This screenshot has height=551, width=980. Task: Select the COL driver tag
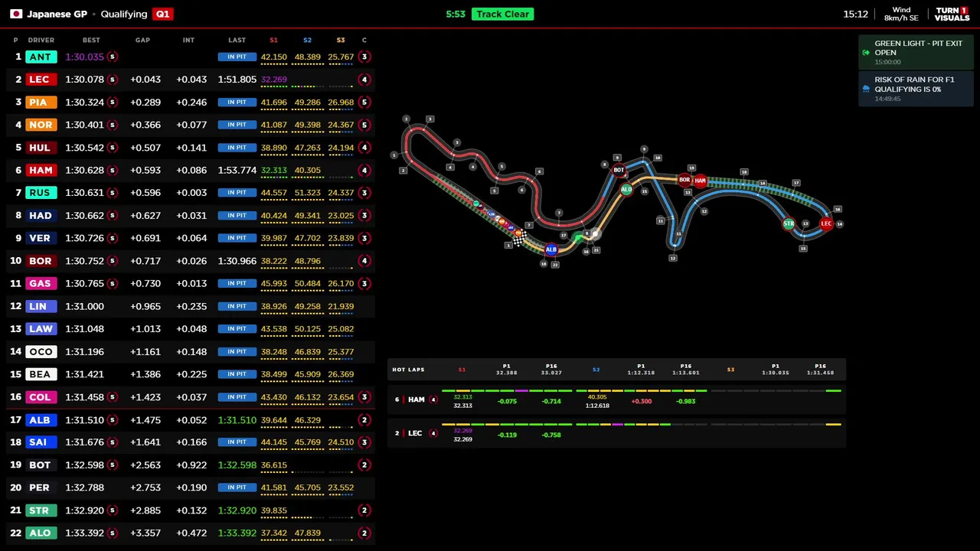pos(40,397)
